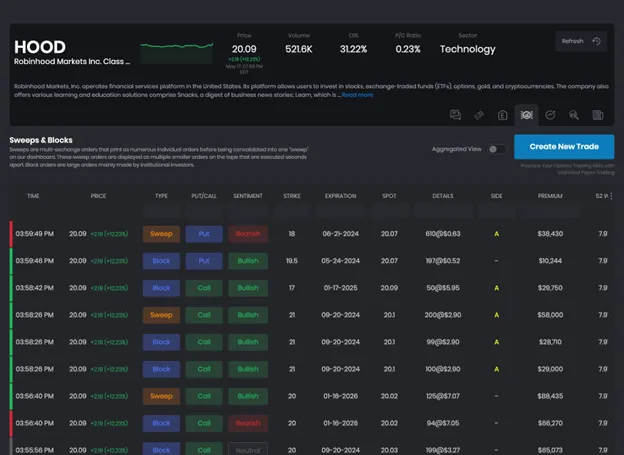The height and width of the screenshot is (455, 624).
Task: Sort by the TYPE column header
Action: 161,196
